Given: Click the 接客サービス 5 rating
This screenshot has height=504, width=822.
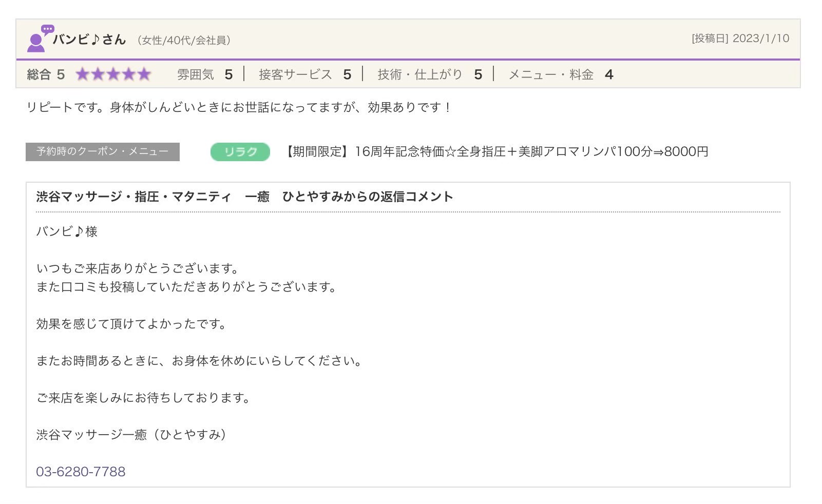Looking at the screenshot, I should tap(305, 75).
